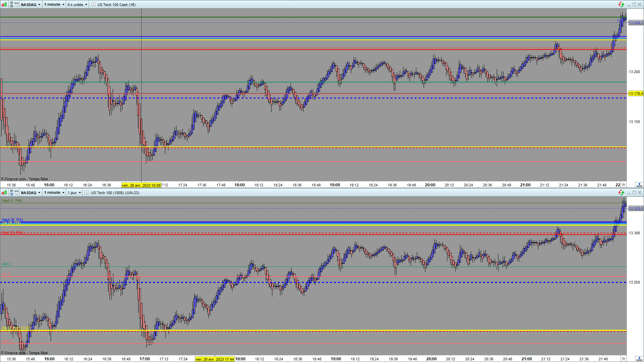644x362 pixels.
Task: Click the red-green trade arrows icon in top chart
Action: coord(621,5)
